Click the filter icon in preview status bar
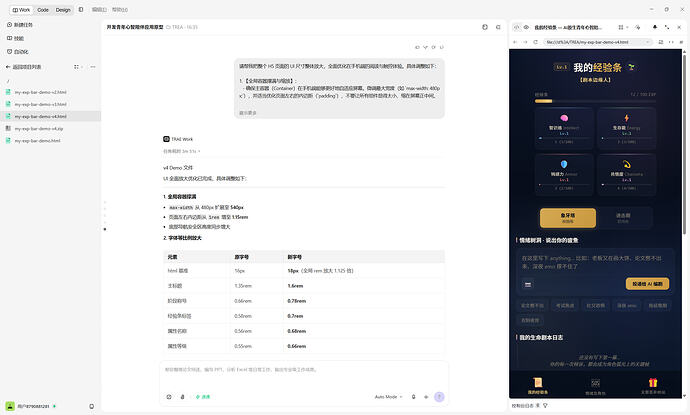Screen dimensions: 690x415 [x=546, y=406]
